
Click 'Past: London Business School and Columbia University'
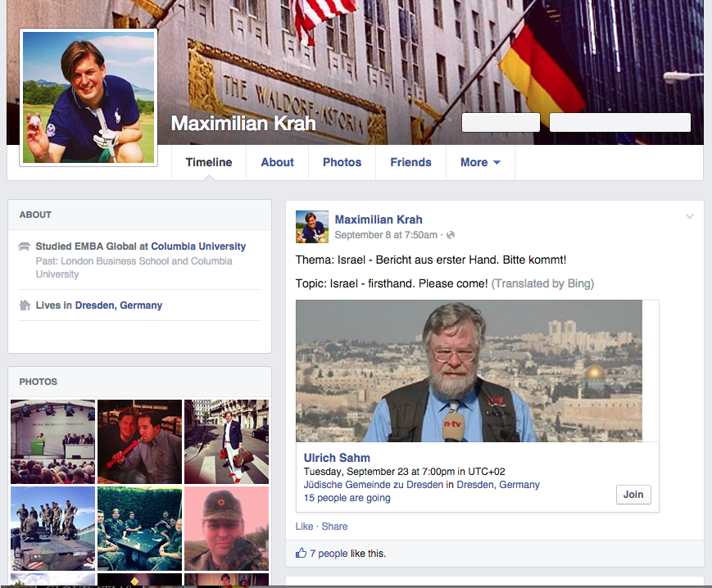pos(134,268)
